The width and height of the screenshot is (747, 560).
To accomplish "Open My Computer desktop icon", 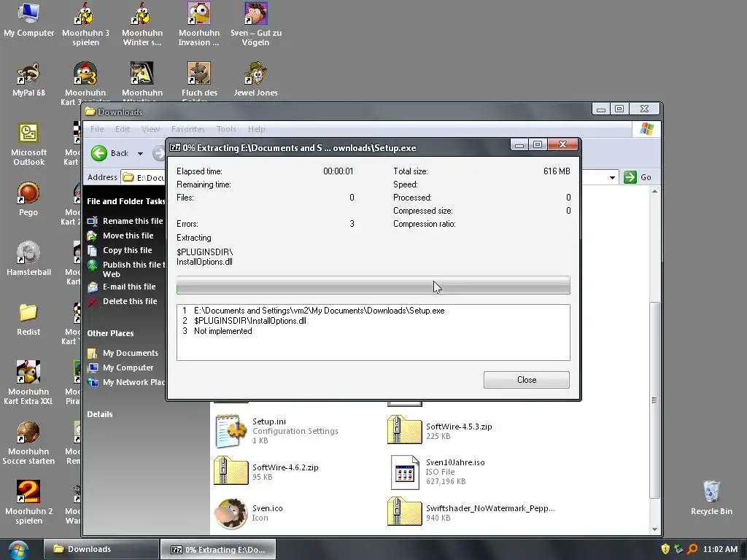I will point(28,20).
